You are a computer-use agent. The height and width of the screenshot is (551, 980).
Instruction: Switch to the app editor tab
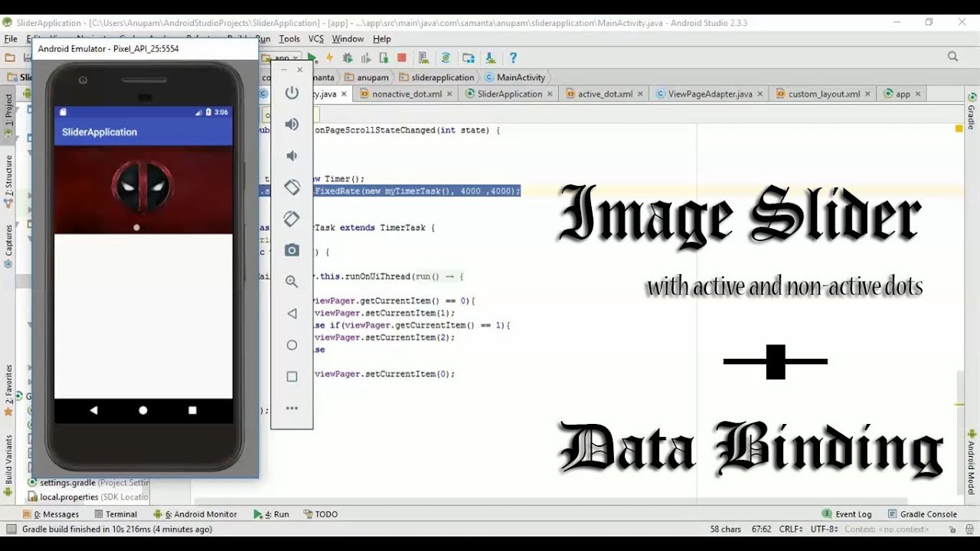click(903, 94)
